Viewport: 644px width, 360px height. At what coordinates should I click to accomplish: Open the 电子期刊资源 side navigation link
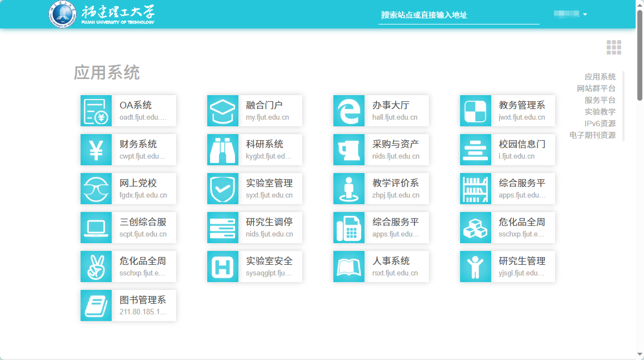coord(592,135)
